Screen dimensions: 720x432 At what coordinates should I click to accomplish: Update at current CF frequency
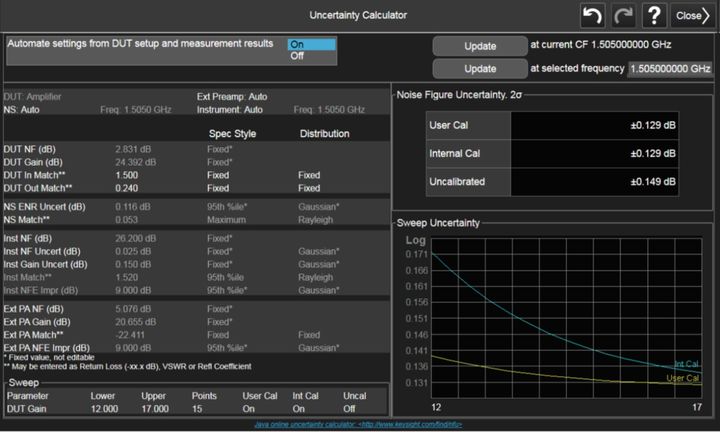(480, 46)
